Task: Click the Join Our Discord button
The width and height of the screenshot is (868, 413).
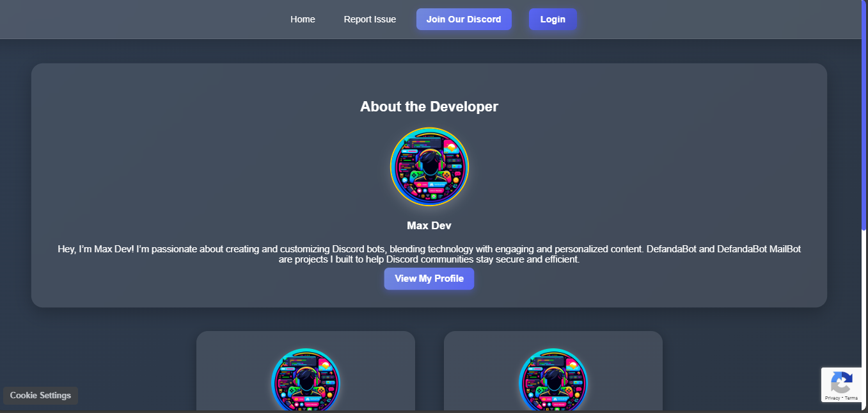Action: (464, 19)
